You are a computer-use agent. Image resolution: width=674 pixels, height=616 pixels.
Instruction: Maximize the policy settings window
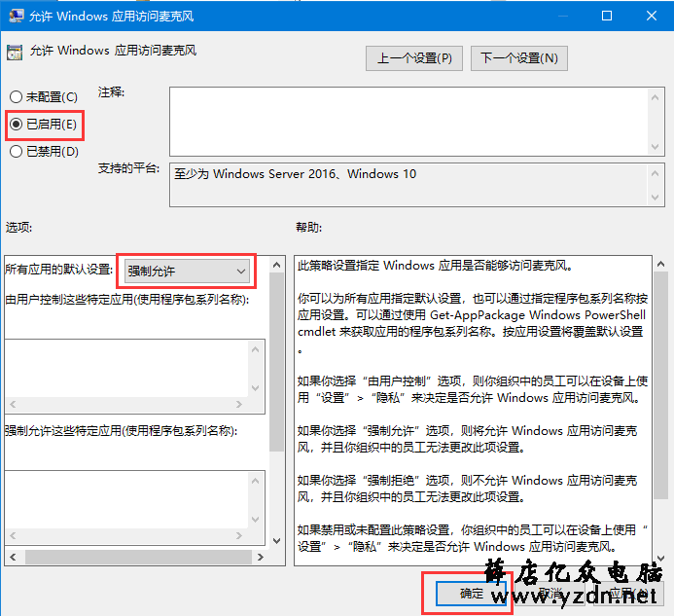click(x=607, y=16)
